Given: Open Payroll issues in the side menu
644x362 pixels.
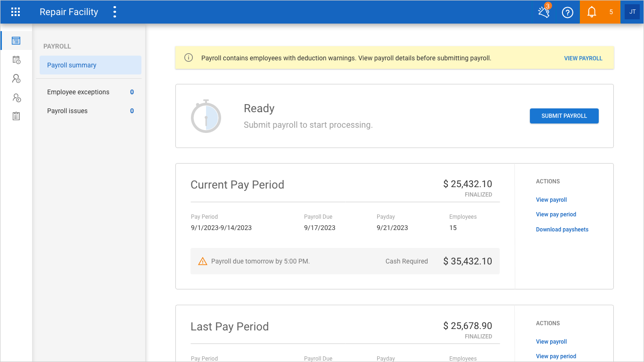Looking at the screenshot, I should [91, 111].
